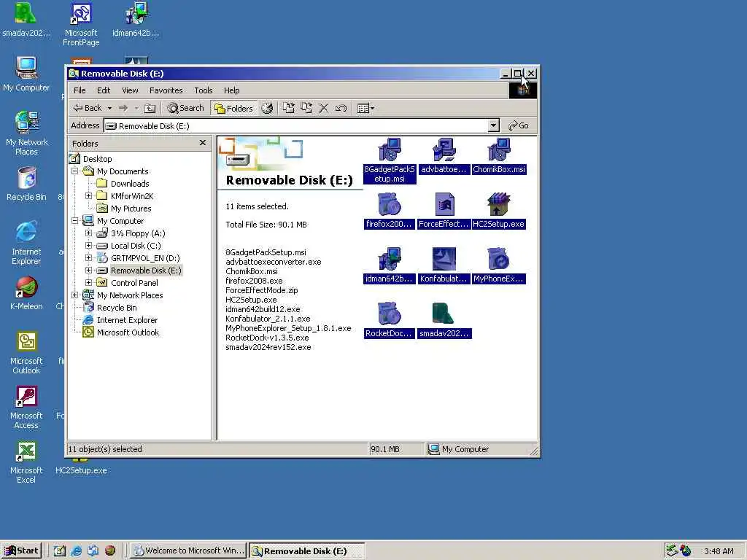Image resolution: width=747 pixels, height=560 pixels.
Task: Open the Address bar dropdown
Action: tap(494, 125)
